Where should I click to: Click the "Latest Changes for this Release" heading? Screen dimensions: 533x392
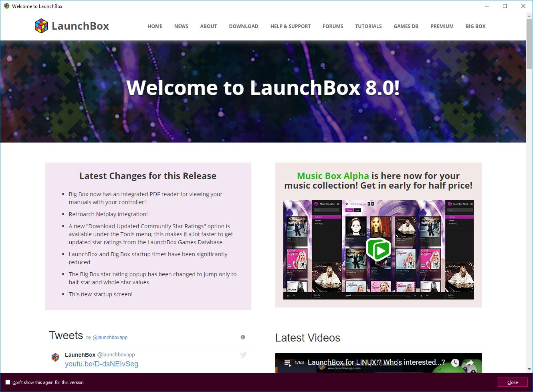point(148,176)
